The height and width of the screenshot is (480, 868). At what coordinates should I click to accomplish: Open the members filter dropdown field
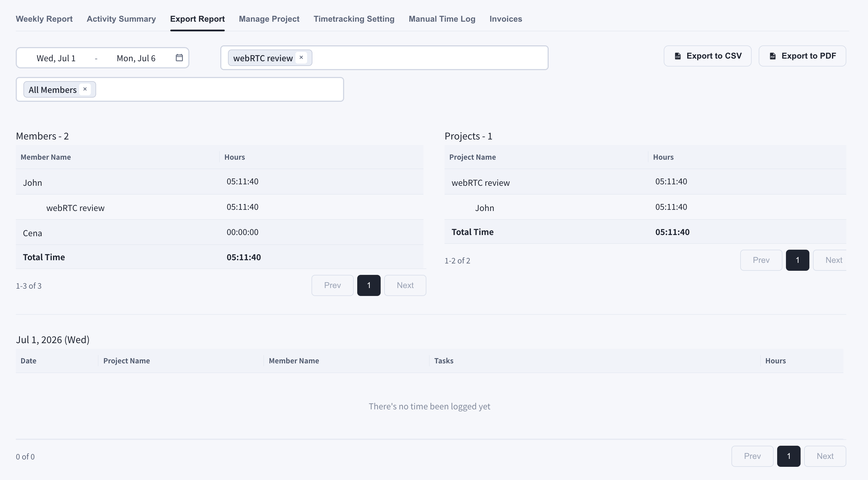180,89
